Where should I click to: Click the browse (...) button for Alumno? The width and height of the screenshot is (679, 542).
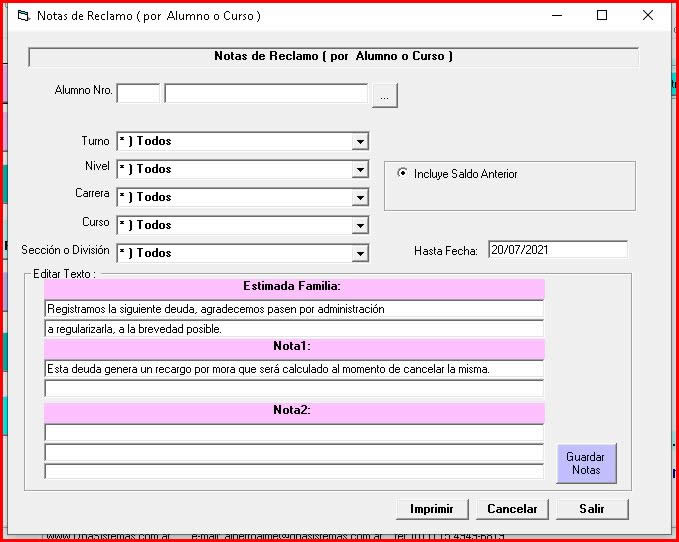(x=385, y=94)
